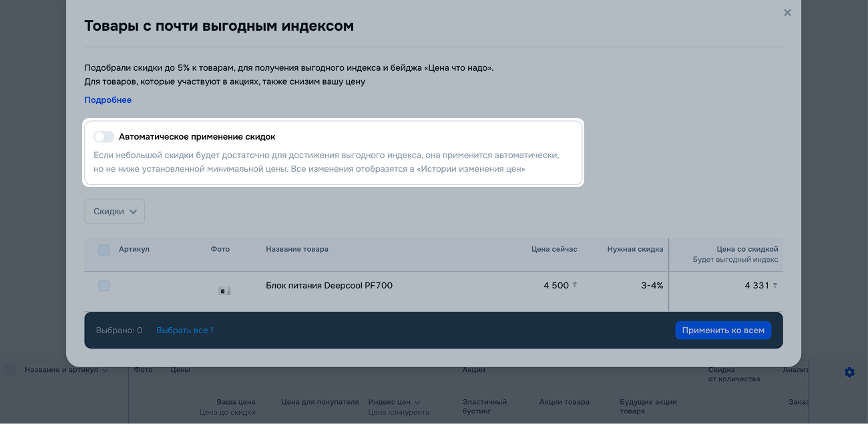Expand the Скидки dropdown

[114, 212]
